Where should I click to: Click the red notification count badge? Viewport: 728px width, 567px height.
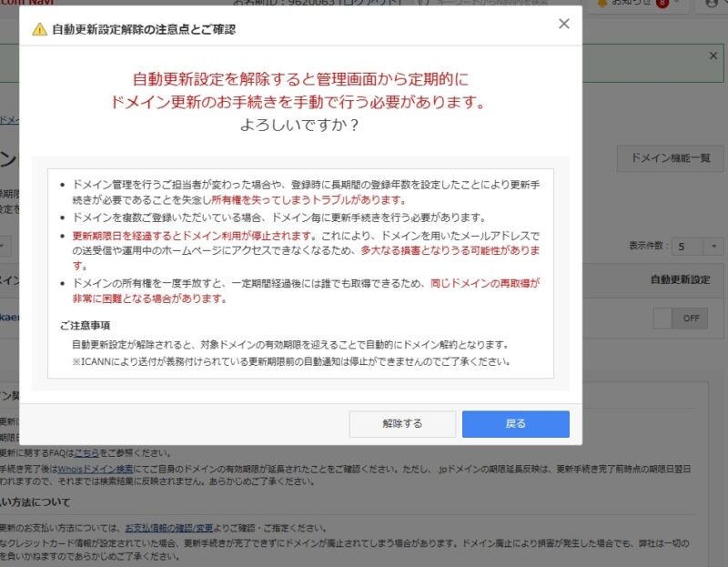point(662,4)
